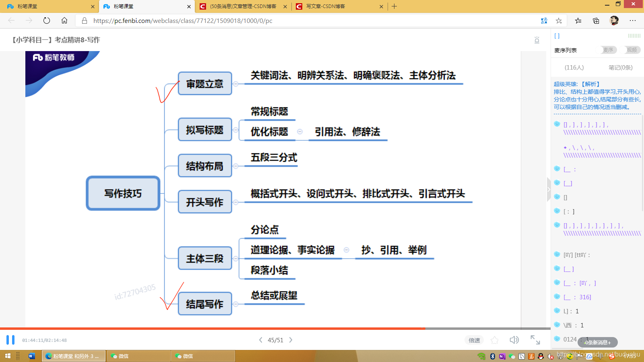Click the report alarm icon near lesson title
This screenshot has width=644, height=362.
pyautogui.click(x=537, y=40)
